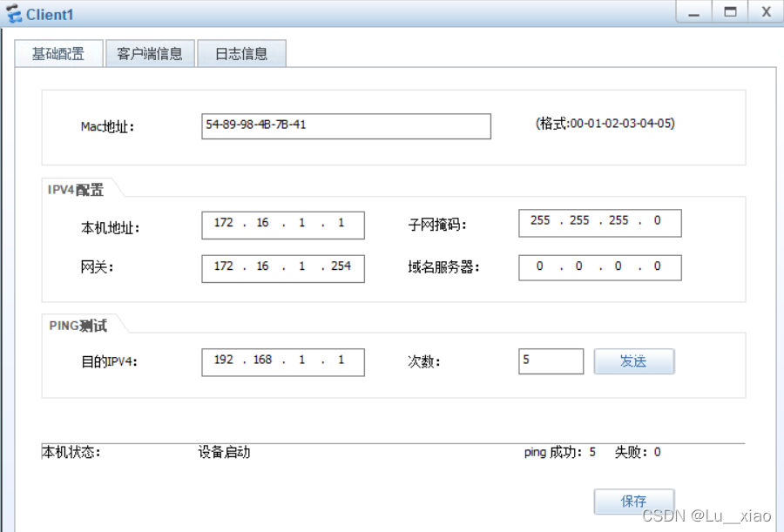The image size is (784, 532).
Task: Click the Client1 window title text
Action: [50, 15]
